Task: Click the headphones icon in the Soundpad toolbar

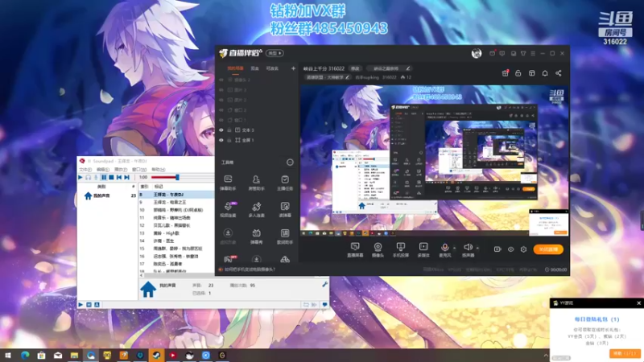Action: point(88,177)
